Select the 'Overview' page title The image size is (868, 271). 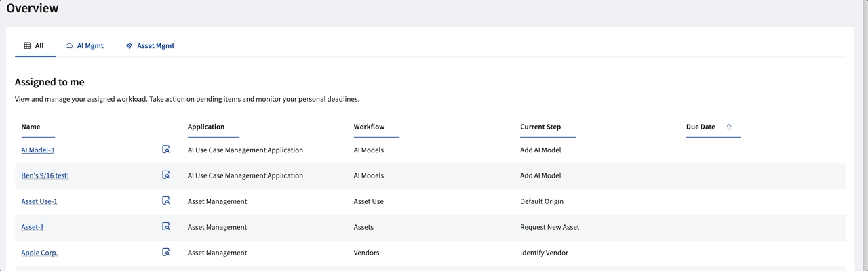point(33,8)
